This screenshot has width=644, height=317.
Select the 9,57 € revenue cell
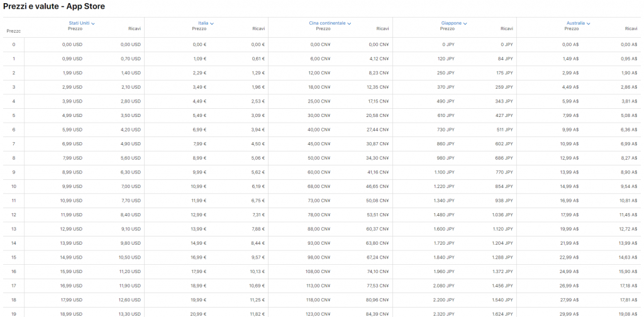(x=258, y=257)
